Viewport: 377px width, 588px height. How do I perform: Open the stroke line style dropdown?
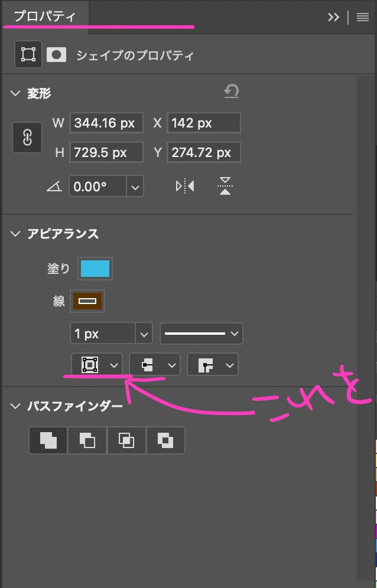[201, 334]
